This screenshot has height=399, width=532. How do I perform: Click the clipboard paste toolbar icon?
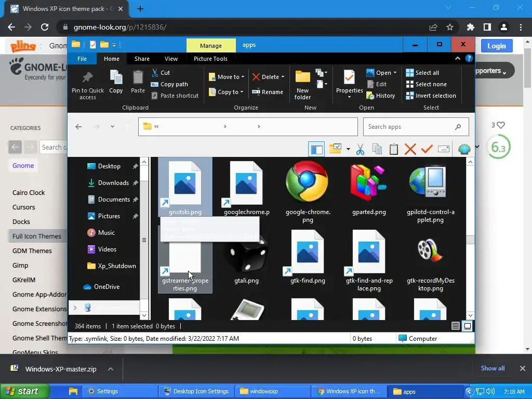pos(394,149)
